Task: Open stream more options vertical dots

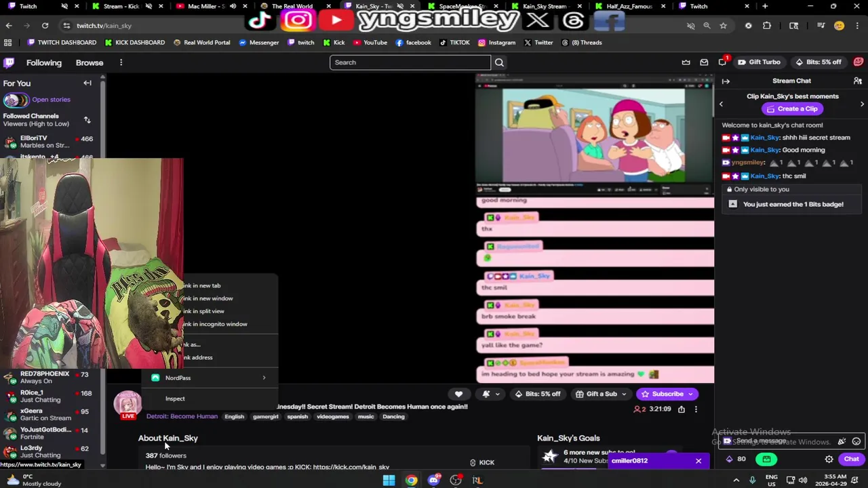Action: pos(696,409)
